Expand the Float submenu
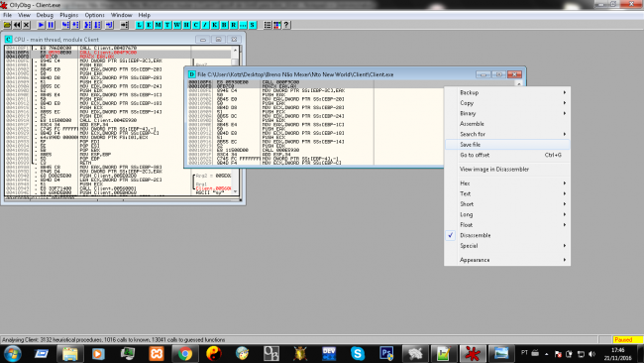 (507, 225)
